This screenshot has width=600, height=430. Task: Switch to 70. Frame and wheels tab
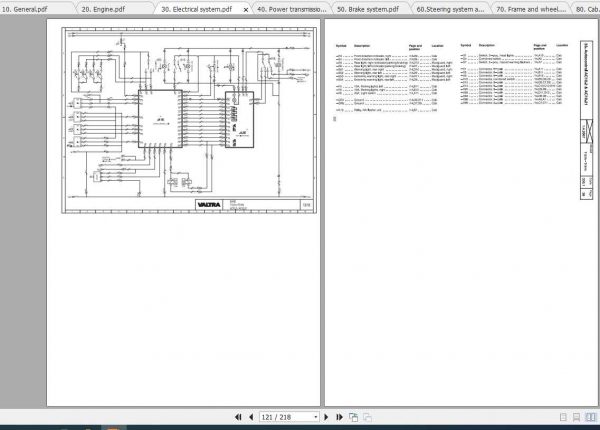531,9
